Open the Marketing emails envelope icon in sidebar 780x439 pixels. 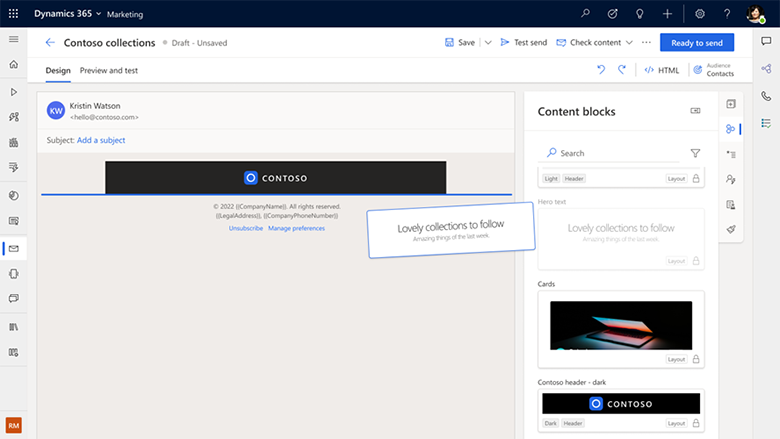pyautogui.click(x=13, y=248)
